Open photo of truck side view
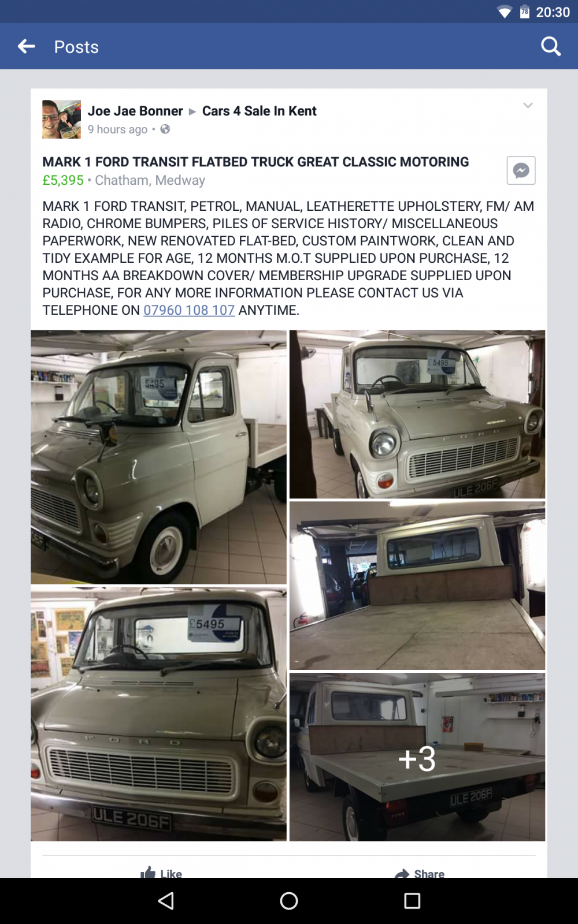Screen dimensions: 578x924 tap(158, 457)
